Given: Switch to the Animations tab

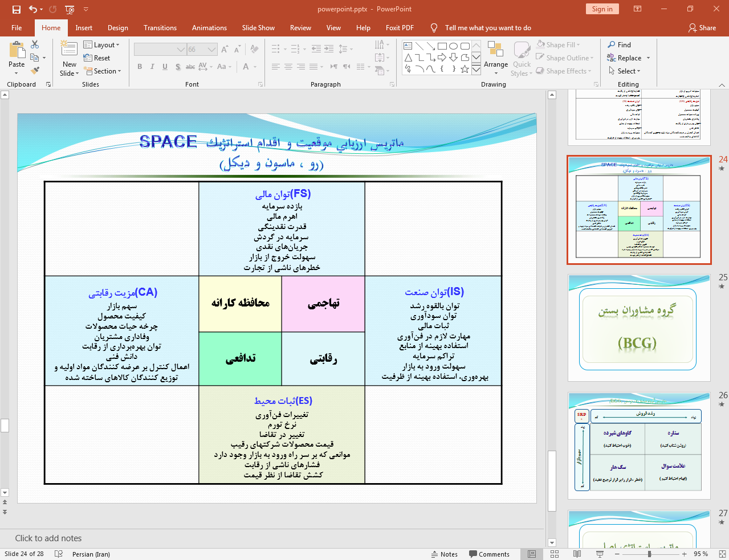Looking at the screenshot, I should tap(209, 27).
